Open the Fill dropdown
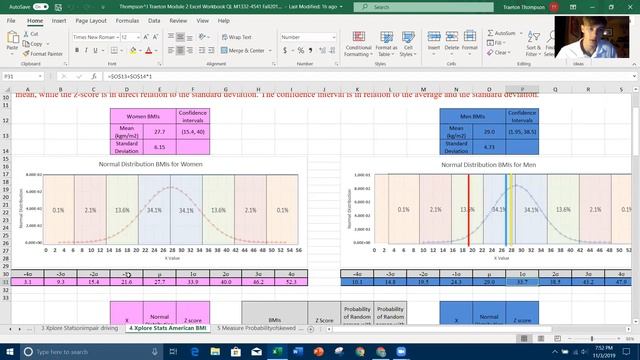 coord(496,43)
